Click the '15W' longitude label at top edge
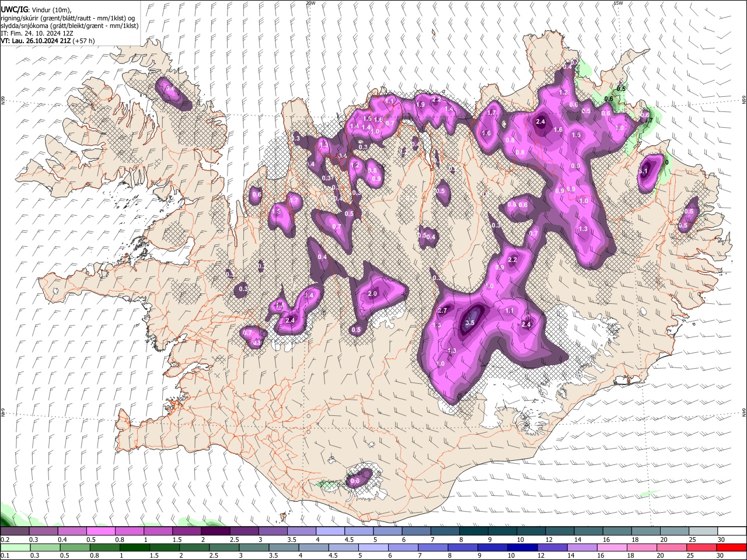The width and height of the screenshot is (747, 560). (619, 2)
